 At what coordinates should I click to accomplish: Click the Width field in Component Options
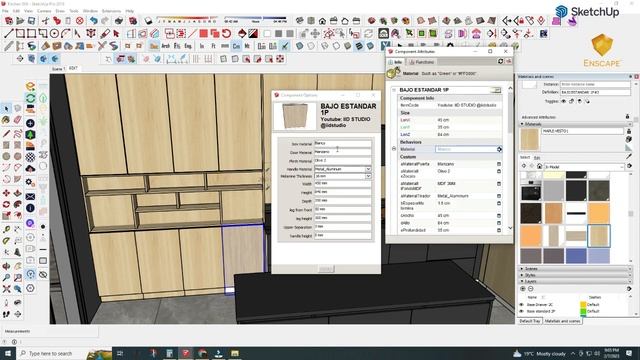(342, 184)
